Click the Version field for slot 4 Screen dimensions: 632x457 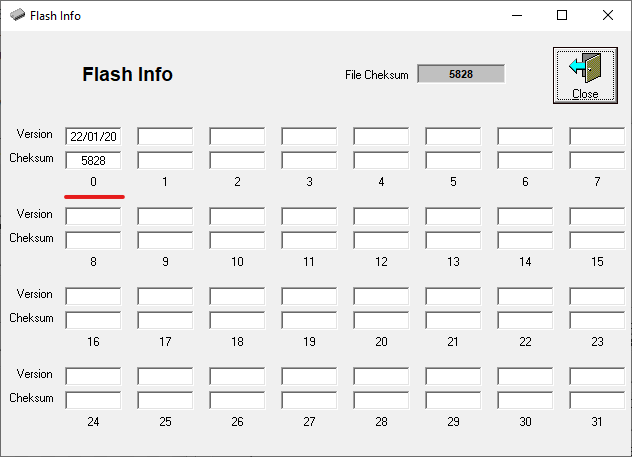tap(381, 136)
